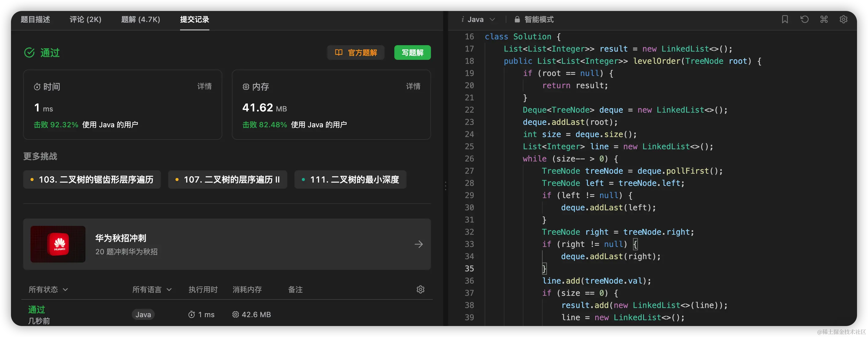This screenshot has height=337, width=868.
Task: Click the reset code icon
Action: [x=804, y=20]
